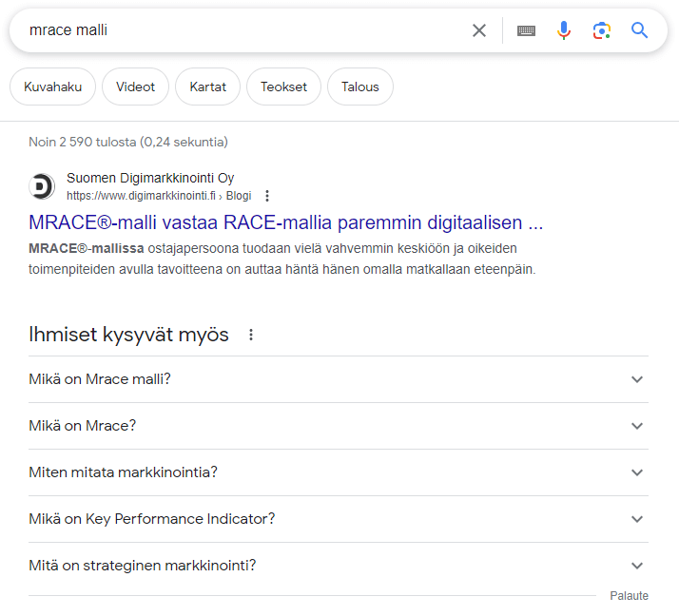Click the 'Noin 2 590 tulosta' result count text

[128, 142]
